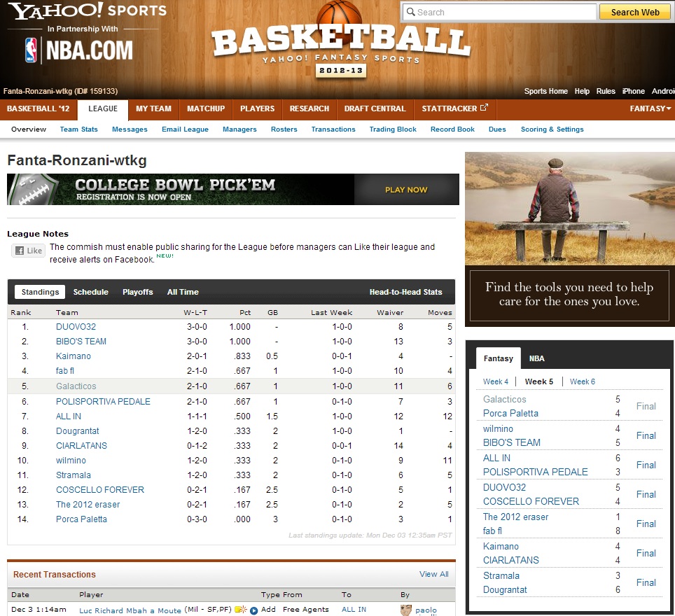The image size is (675, 616).
Task: Click the Facebook Like button
Action: click(28, 251)
